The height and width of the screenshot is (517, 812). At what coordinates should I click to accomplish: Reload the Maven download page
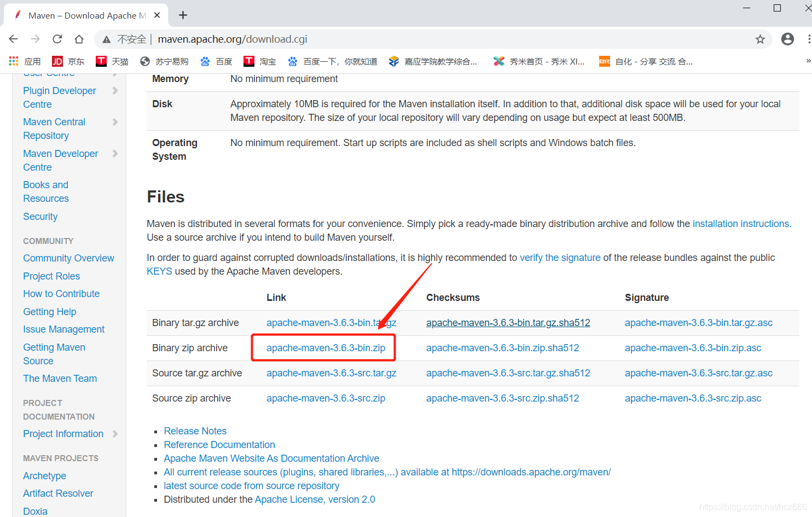coord(57,39)
